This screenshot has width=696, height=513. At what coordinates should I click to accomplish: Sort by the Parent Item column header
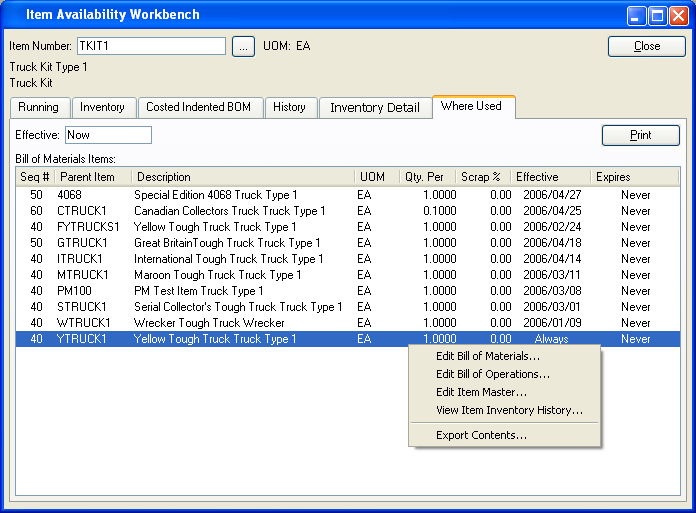coord(88,177)
